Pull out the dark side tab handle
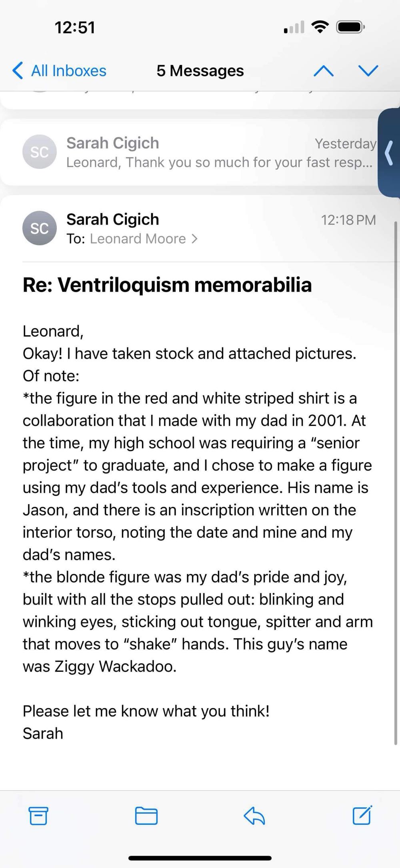 click(x=388, y=153)
